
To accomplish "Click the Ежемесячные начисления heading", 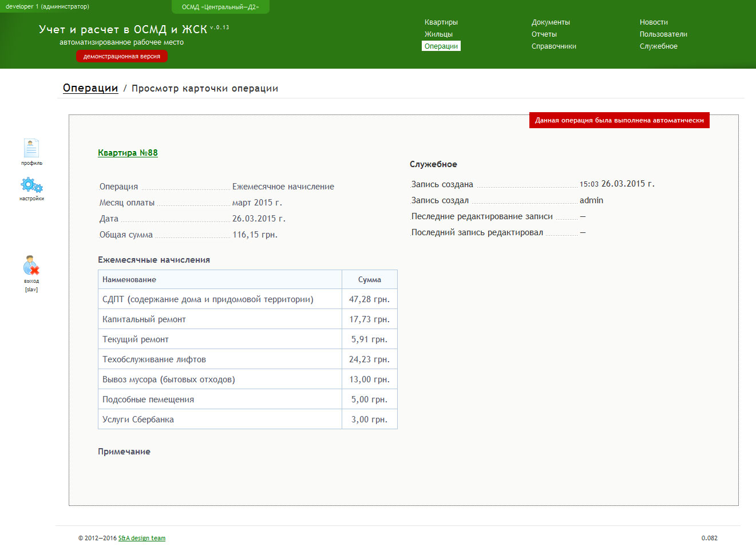I will point(154,260).
